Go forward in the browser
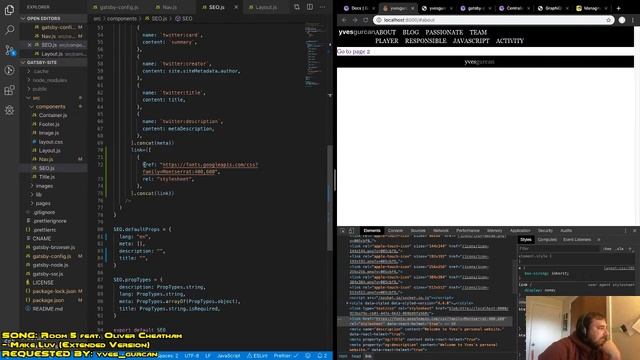640x360 pixels. tap(355, 20)
